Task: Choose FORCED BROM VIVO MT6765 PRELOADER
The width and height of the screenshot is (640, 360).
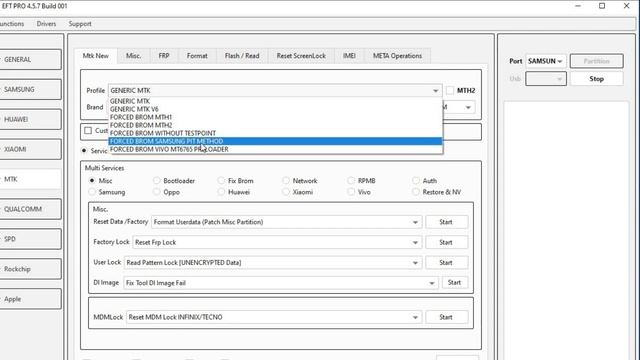Action: coord(276,149)
